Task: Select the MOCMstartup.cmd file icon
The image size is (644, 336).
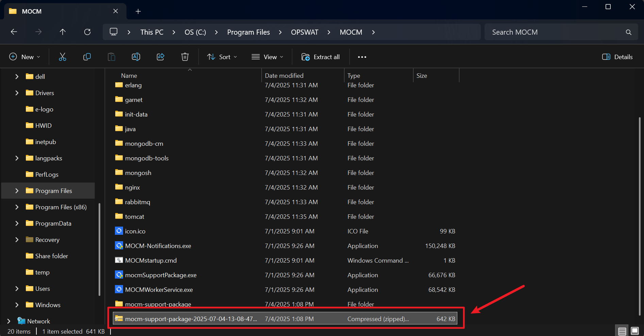Action: pos(119,260)
